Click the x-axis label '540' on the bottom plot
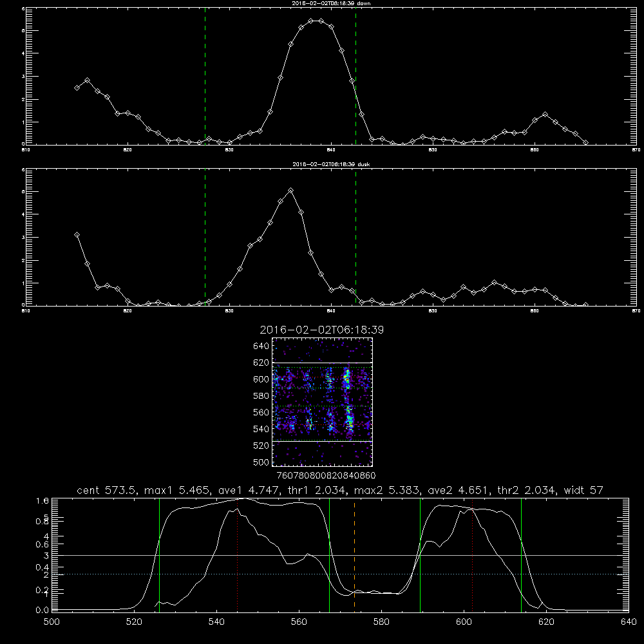This screenshot has height=644, width=644. point(216,622)
